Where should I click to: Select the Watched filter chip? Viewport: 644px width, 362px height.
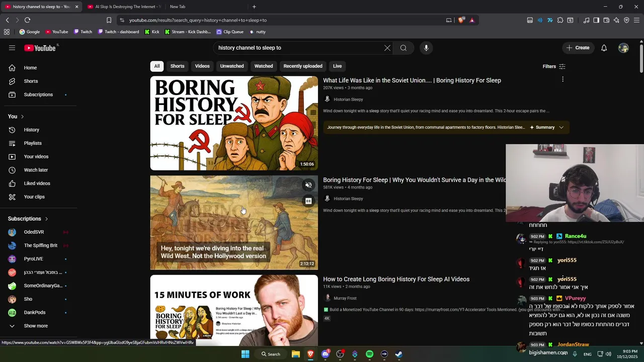264,66
